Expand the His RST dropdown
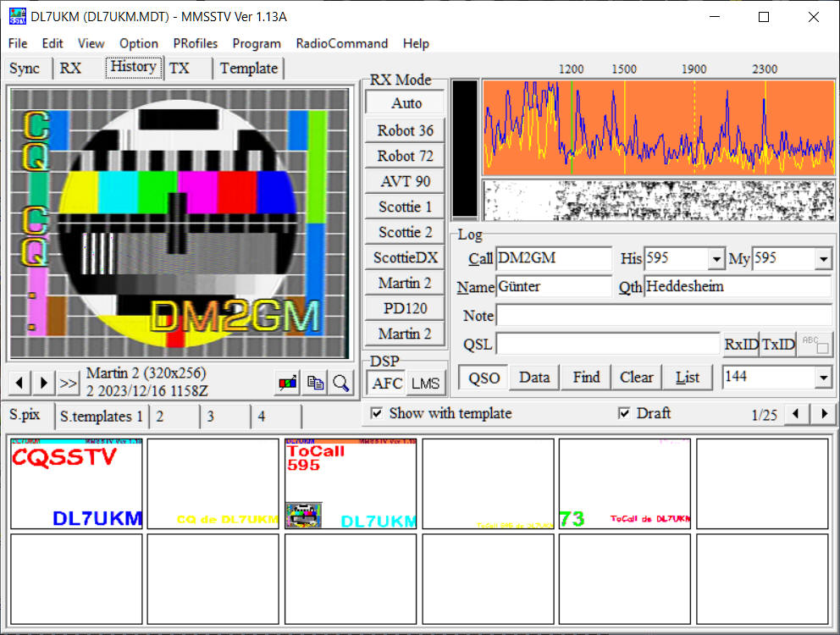Image resolution: width=840 pixels, height=635 pixels. tap(716, 259)
